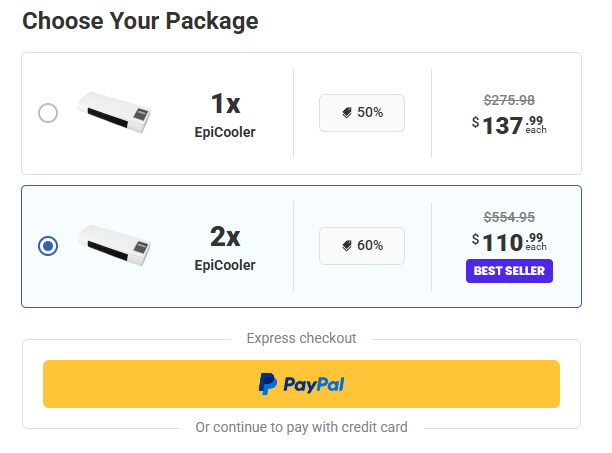The height and width of the screenshot is (453, 612).
Task: Click the 60% discount badge
Action: click(x=362, y=245)
